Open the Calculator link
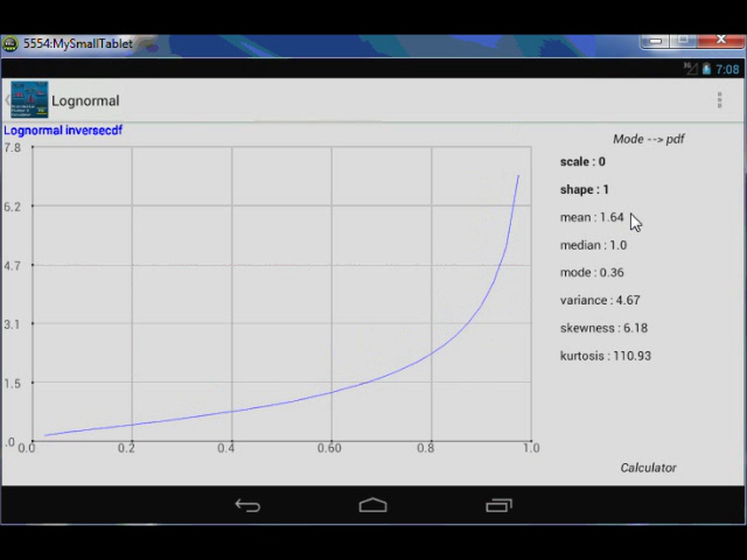The height and width of the screenshot is (560, 747). pyautogui.click(x=648, y=467)
